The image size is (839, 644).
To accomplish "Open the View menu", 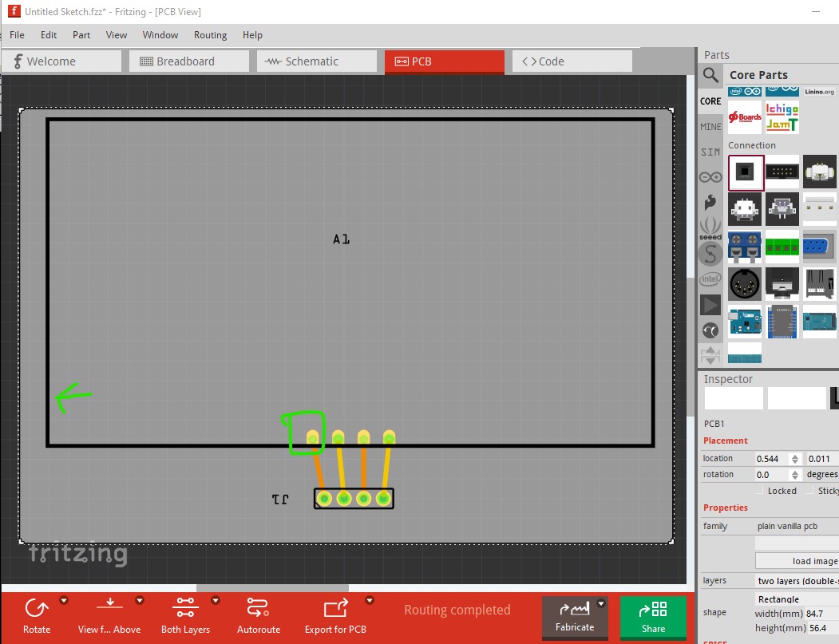I will click(x=116, y=35).
